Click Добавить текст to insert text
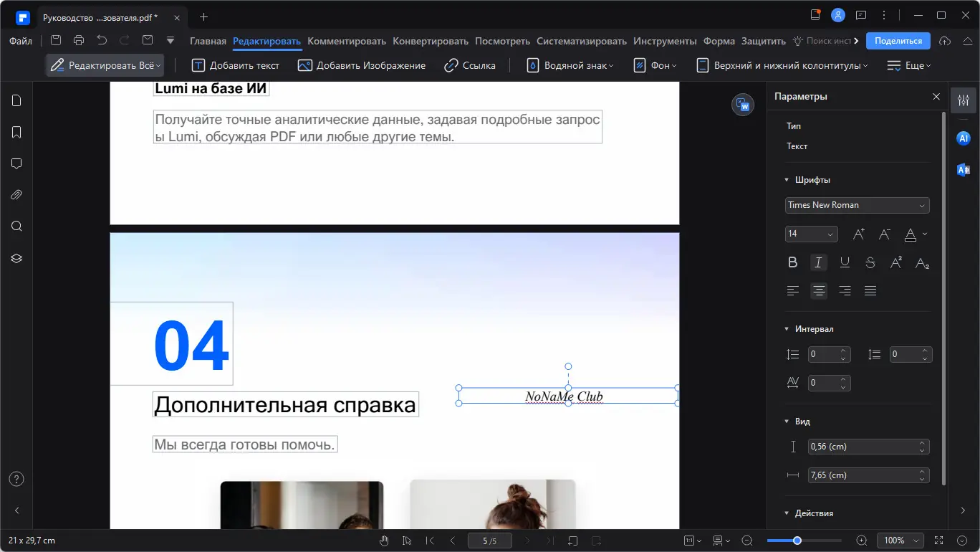980x552 pixels. pyautogui.click(x=235, y=65)
